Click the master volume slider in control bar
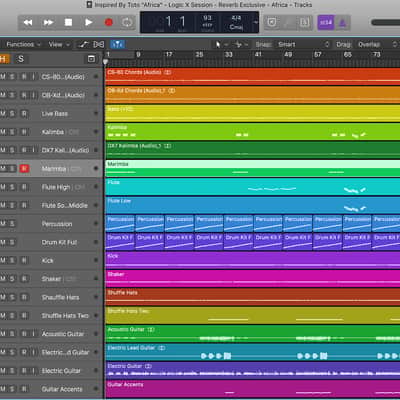Image resolution: width=400 pixels, height=400 pixels. (385, 23)
